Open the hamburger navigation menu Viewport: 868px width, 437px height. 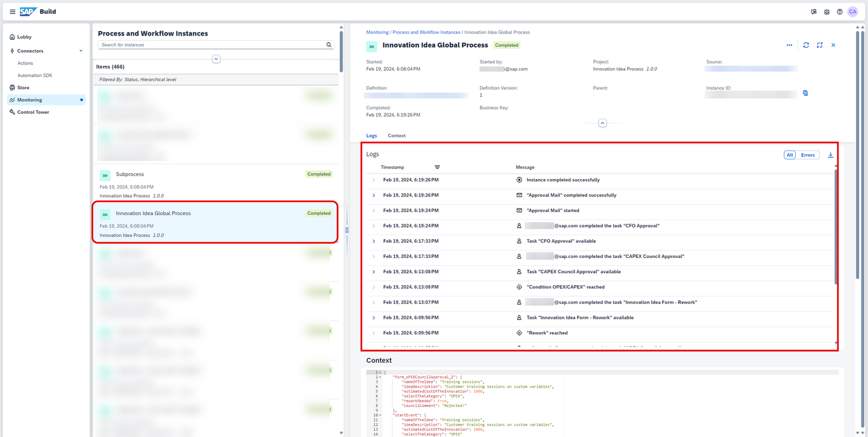pos(12,11)
